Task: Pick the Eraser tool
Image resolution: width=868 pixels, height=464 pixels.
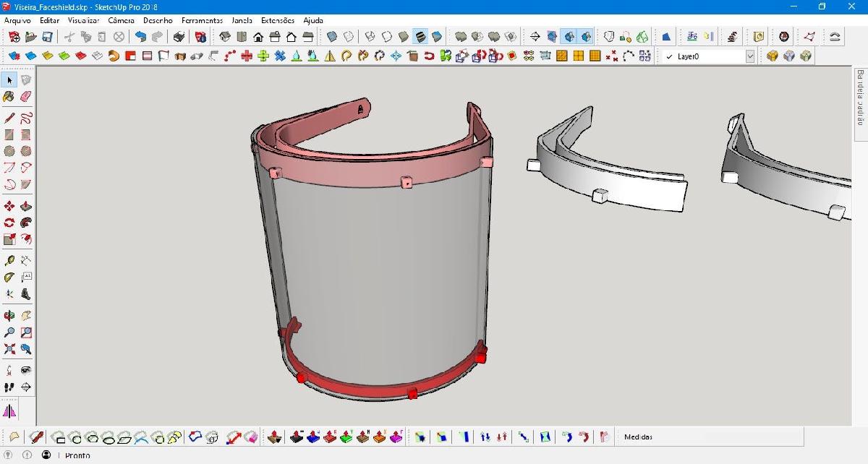Action: tap(26, 96)
